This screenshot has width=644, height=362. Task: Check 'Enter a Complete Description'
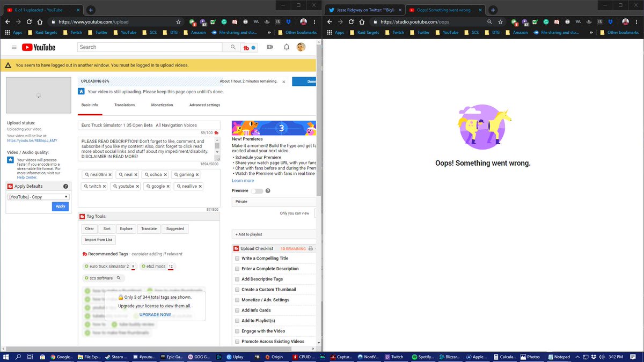click(x=237, y=269)
